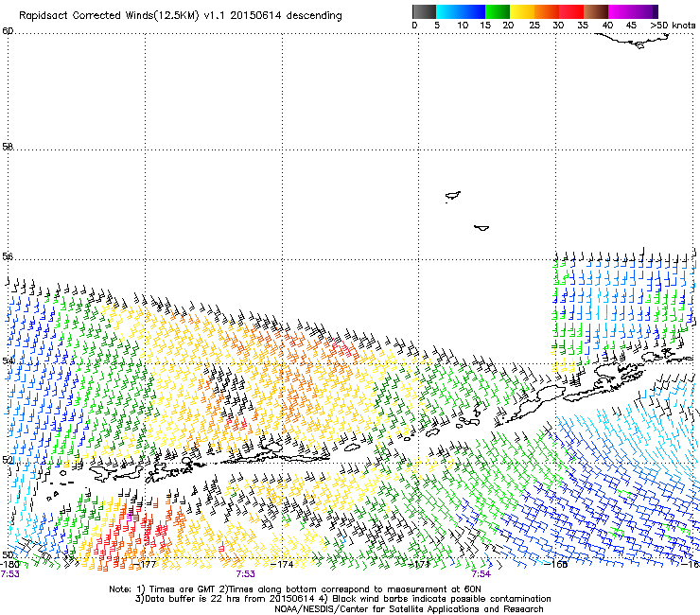Screen dimensions: 700x615
Task: Click the latitude label "56"
Action: [8, 256]
